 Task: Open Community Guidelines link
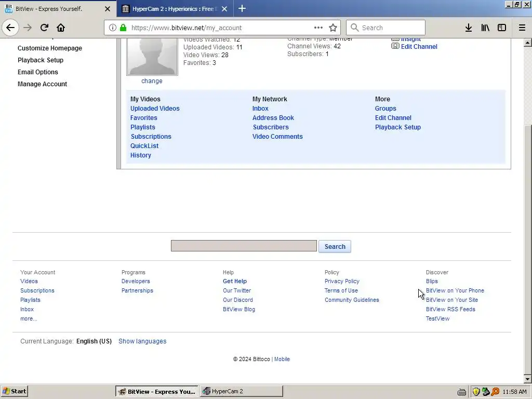pos(352,300)
